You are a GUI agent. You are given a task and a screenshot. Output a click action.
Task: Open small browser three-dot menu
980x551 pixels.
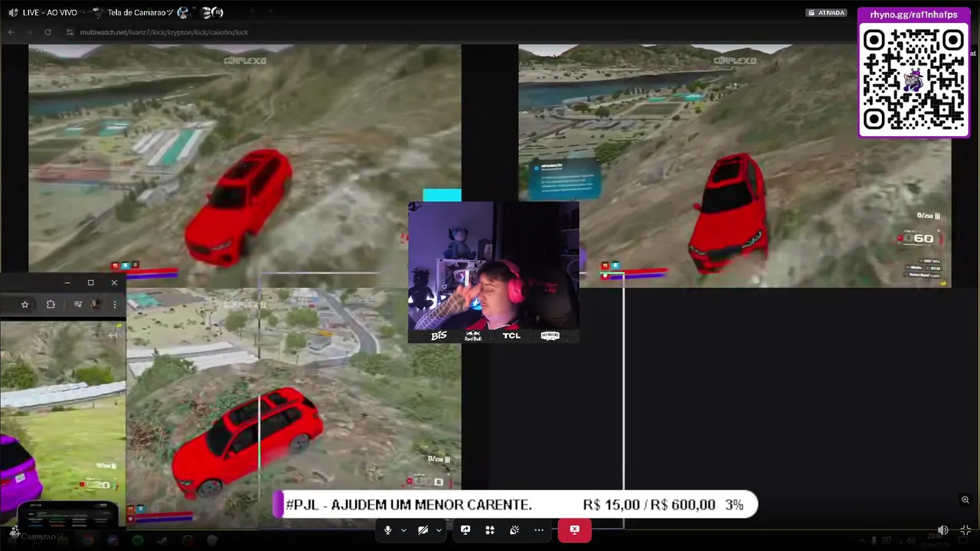[x=115, y=305]
